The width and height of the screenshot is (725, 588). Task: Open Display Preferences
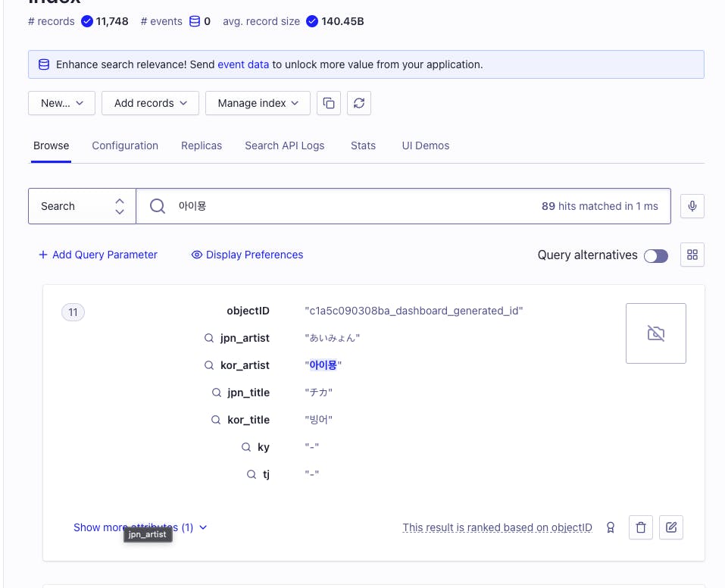[247, 255]
